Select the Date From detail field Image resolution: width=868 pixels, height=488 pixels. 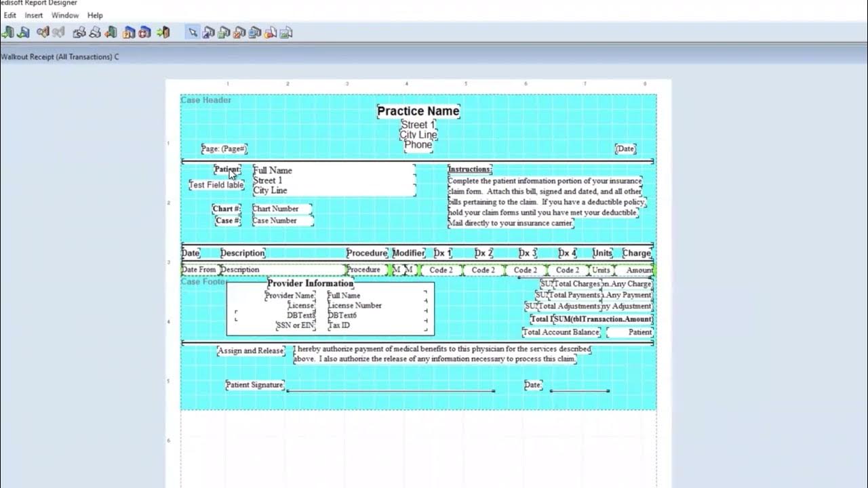tap(200, 270)
